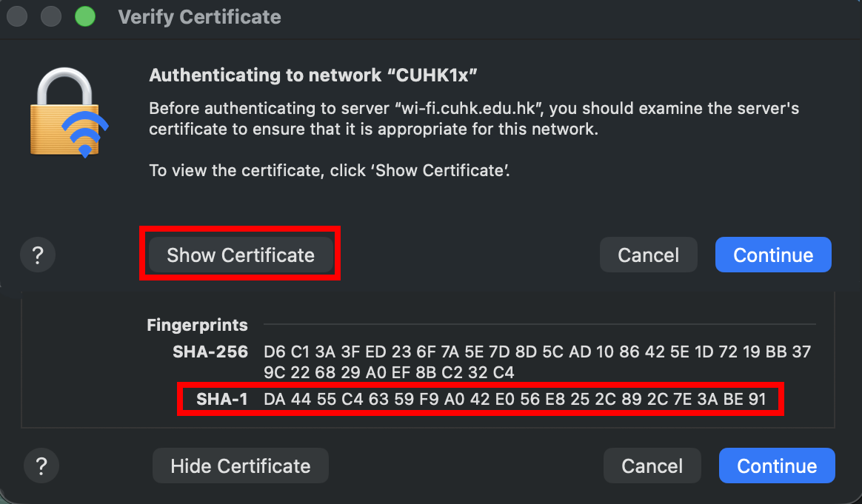Continue authenticating to CUHK1x

click(x=773, y=255)
